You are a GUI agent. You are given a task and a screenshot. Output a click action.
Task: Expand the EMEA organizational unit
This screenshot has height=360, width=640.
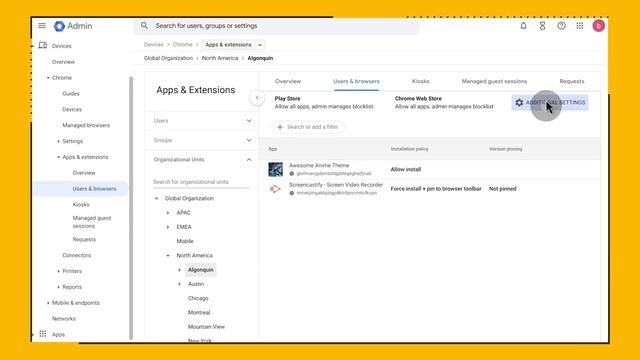[x=168, y=227]
